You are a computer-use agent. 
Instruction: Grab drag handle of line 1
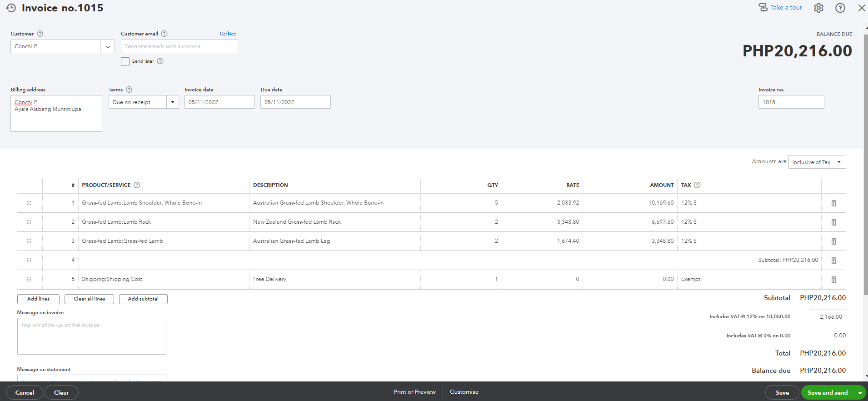pos(29,203)
